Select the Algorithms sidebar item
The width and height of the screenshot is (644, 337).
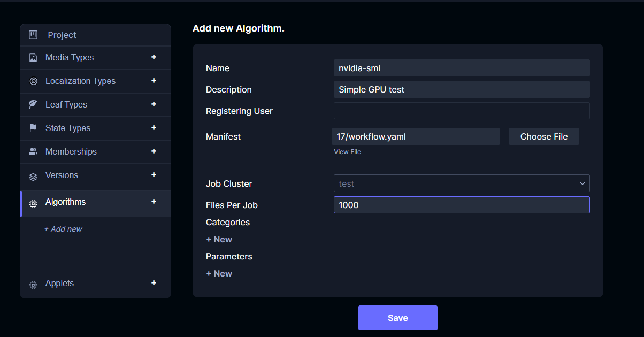click(66, 202)
